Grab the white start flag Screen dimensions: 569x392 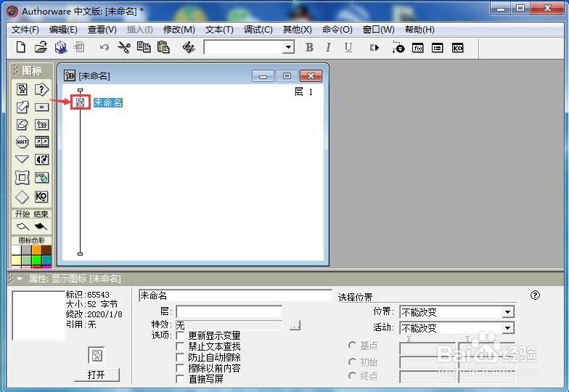click(x=22, y=226)
